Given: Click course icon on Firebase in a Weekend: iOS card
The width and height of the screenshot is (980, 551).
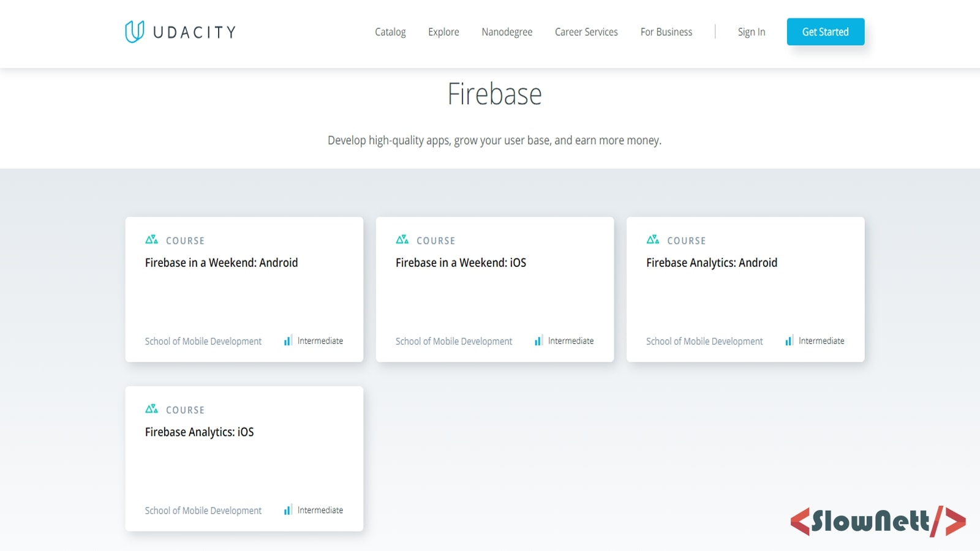Looking at the screenshot, I should click(402, 239).
